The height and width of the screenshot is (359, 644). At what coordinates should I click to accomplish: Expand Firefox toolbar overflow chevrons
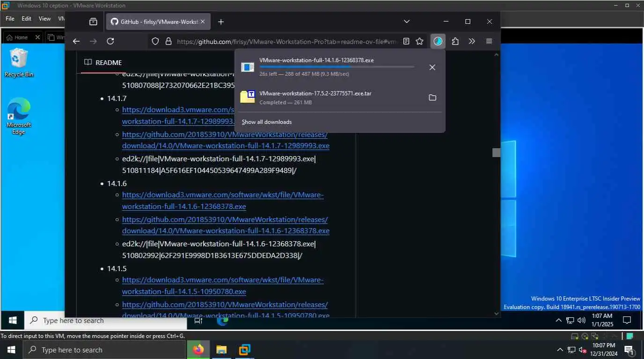(x=472, y=41)
